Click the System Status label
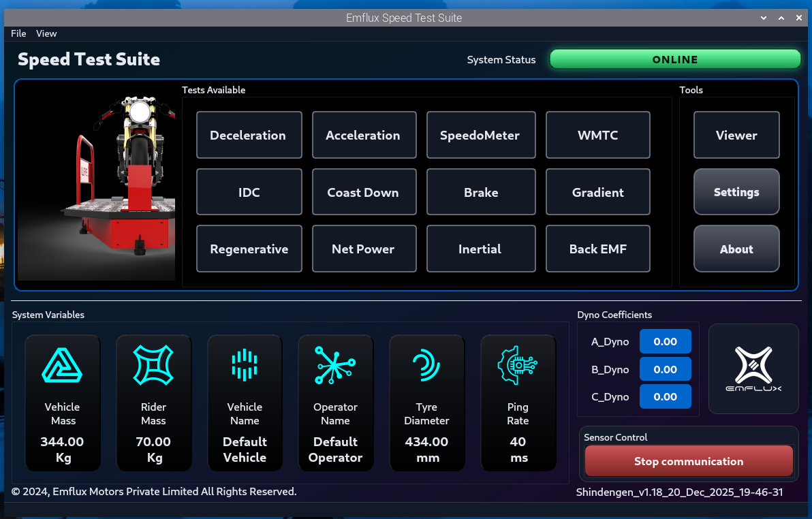The height and width of the screenshot is (519, 812). tap(501, 59)
